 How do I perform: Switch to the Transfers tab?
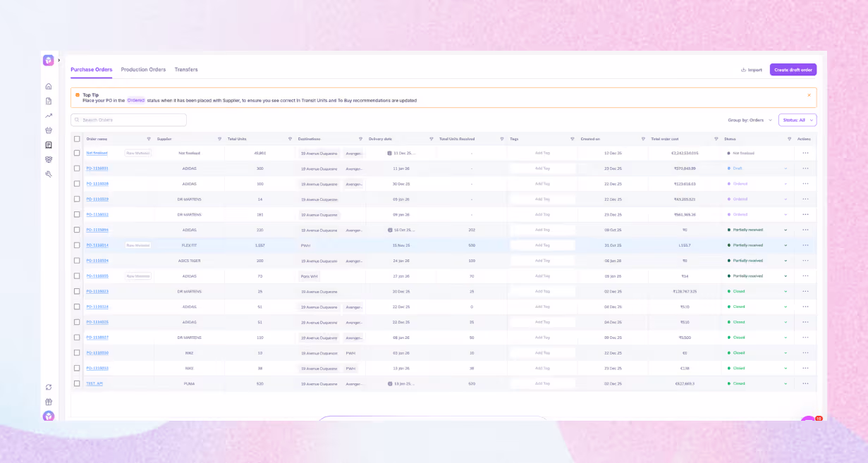(x=186, y=70)
